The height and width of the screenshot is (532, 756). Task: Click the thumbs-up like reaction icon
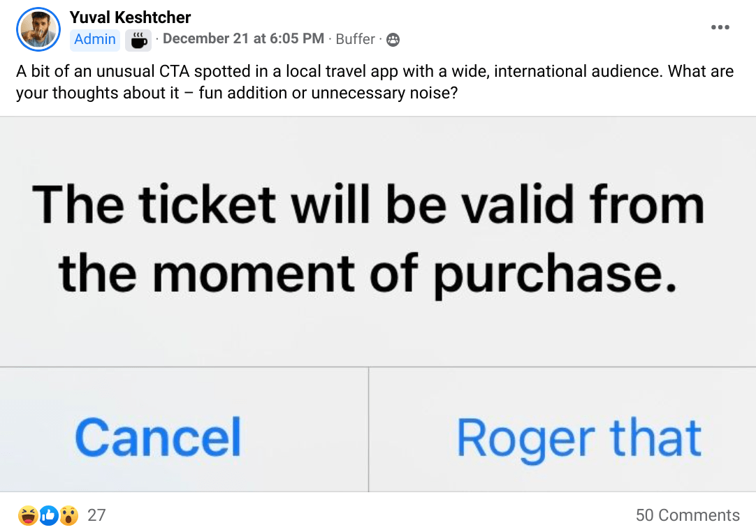click(x=48, y=515)
